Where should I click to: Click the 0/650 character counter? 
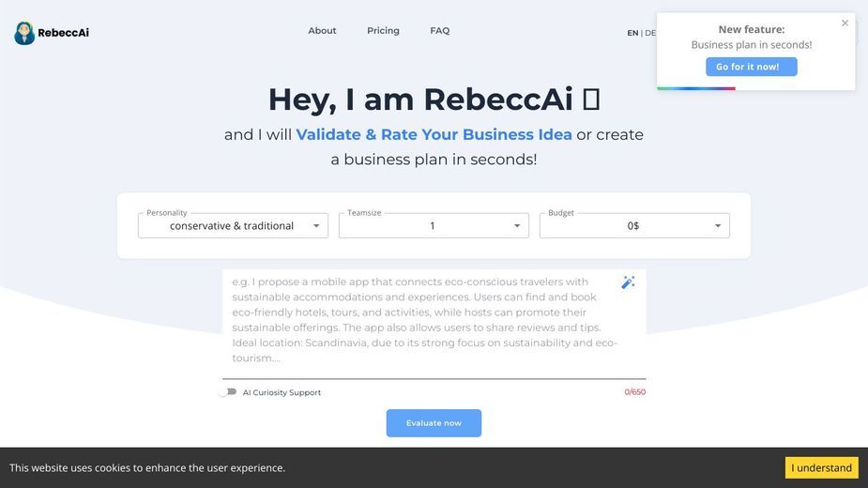click(635, 392)
